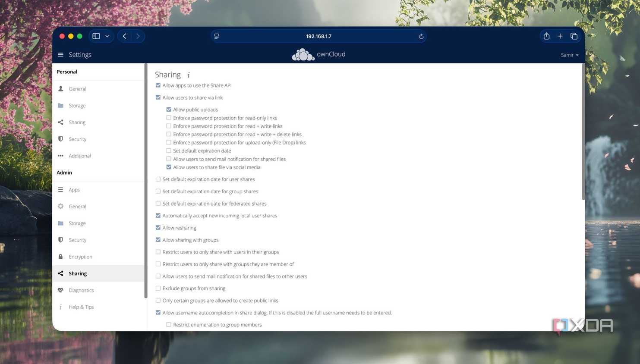Open the hamburger menu next to Settings
Image resolution: width=640 pixels, height=364 pixels.
pos(60,55)
